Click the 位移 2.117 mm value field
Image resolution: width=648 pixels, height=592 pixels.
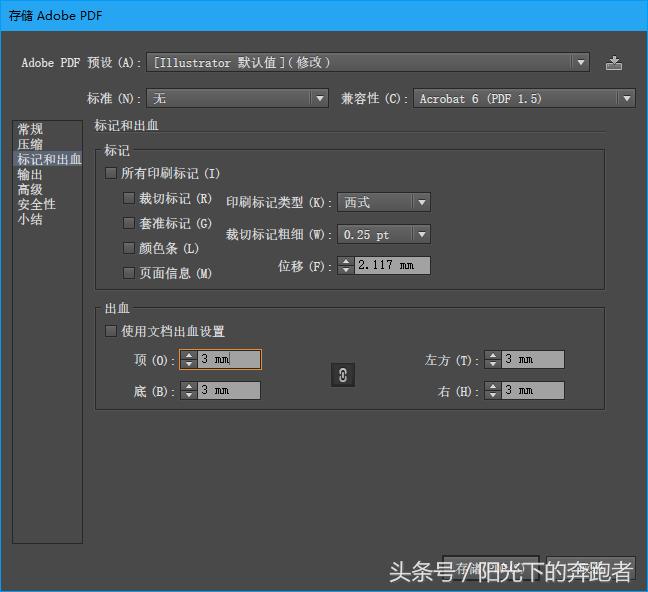392,265
